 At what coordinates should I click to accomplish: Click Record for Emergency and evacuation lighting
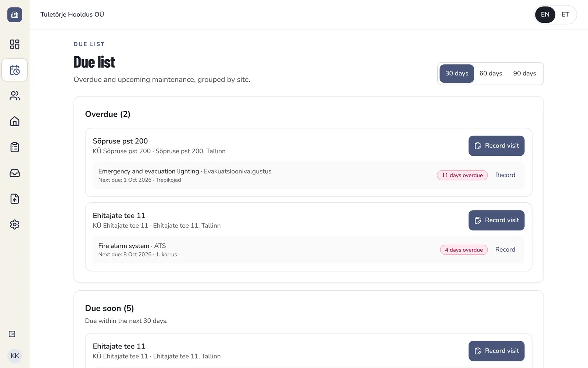[505, 175]
